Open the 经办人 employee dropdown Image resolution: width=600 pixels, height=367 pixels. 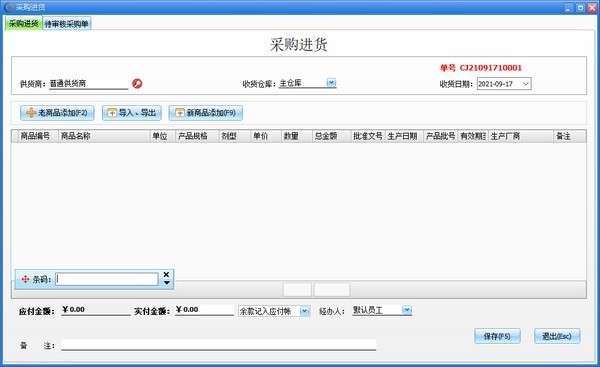tap(407, 310)
